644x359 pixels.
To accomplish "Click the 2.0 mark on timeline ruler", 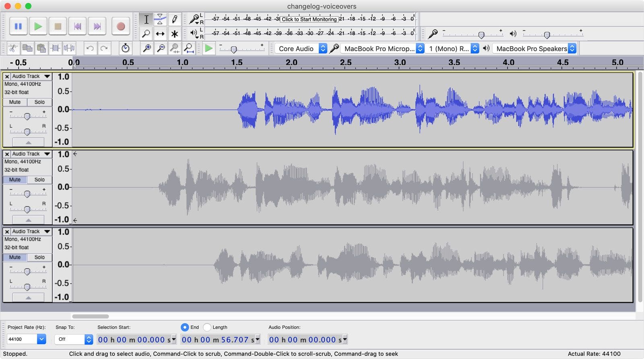I will [291, 62].
